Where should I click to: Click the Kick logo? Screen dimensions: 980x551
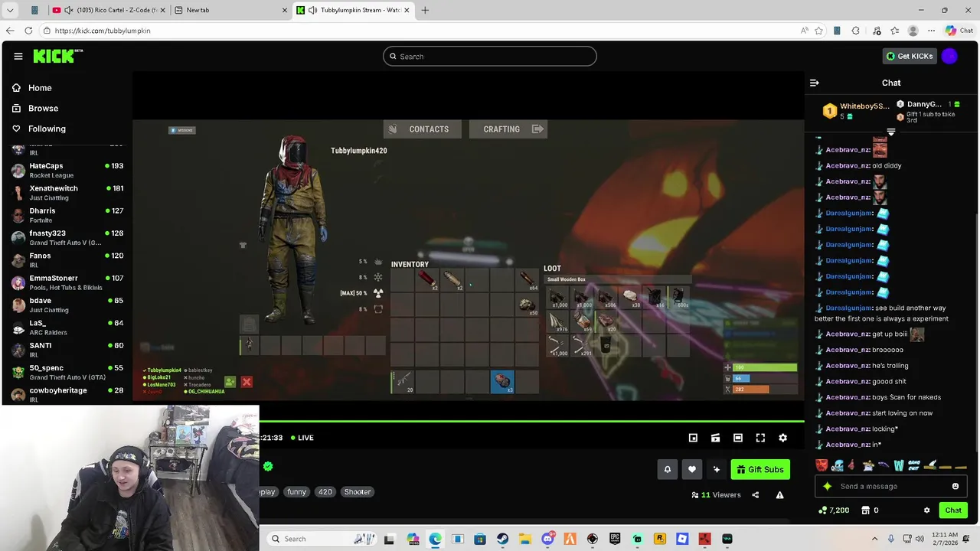(57, 56)
